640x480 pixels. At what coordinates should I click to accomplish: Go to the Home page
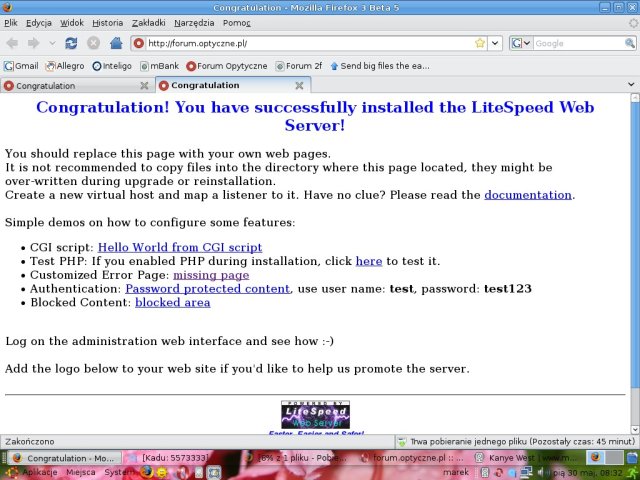coord(116,43)
